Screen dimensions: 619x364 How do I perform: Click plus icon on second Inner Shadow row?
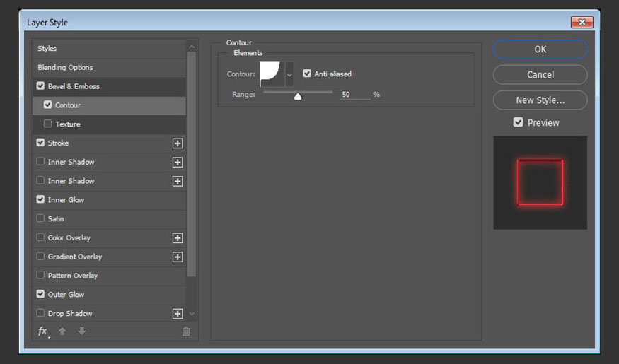(178, 181)
